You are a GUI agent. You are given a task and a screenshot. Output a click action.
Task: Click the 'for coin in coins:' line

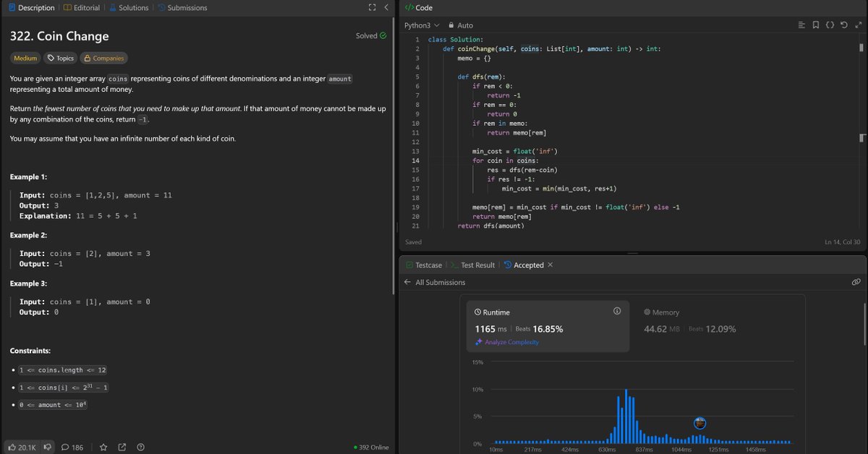point(505,160)
